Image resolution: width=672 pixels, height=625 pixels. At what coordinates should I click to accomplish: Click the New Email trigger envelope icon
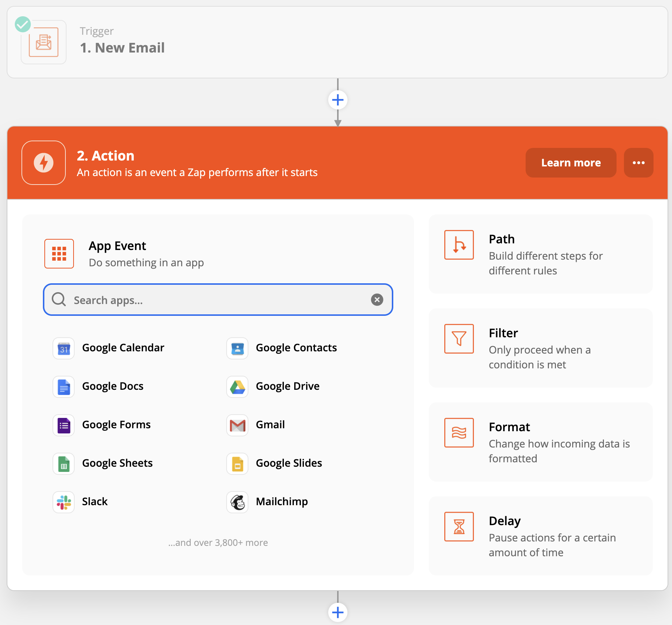tap(44, 42)
